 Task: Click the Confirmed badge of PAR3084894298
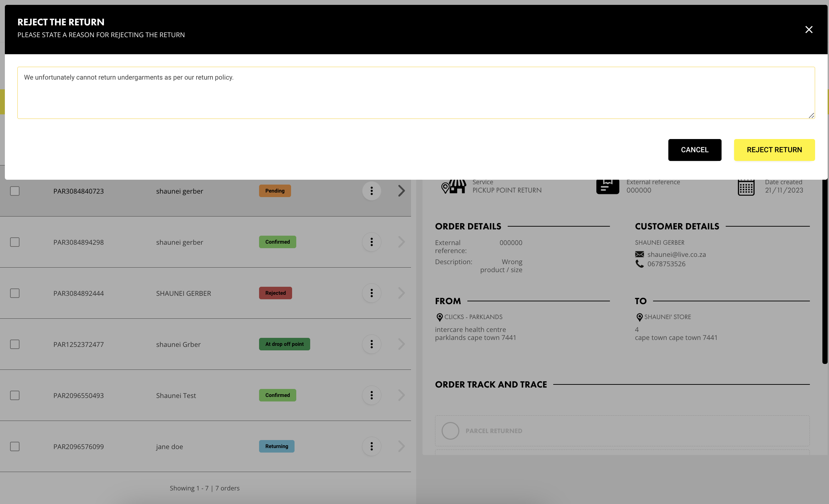coord(277,242)
